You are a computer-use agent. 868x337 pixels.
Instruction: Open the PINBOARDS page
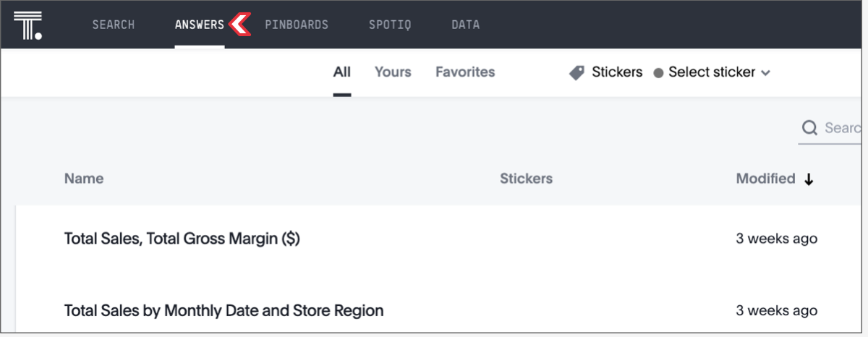pyautogui.click(x=297, y=25)
